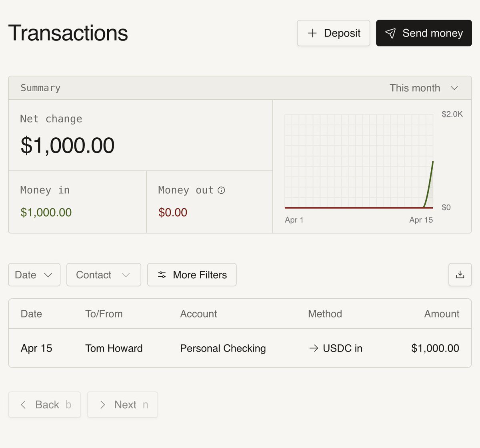Click the Account column header

pyautogui.click(x=198, y=314)
